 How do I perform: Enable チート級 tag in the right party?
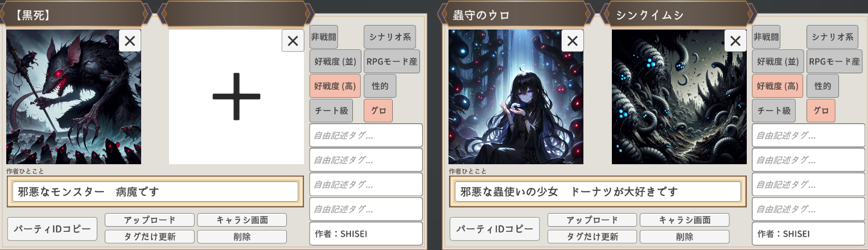pyautogui.click(x=774, y=111)
